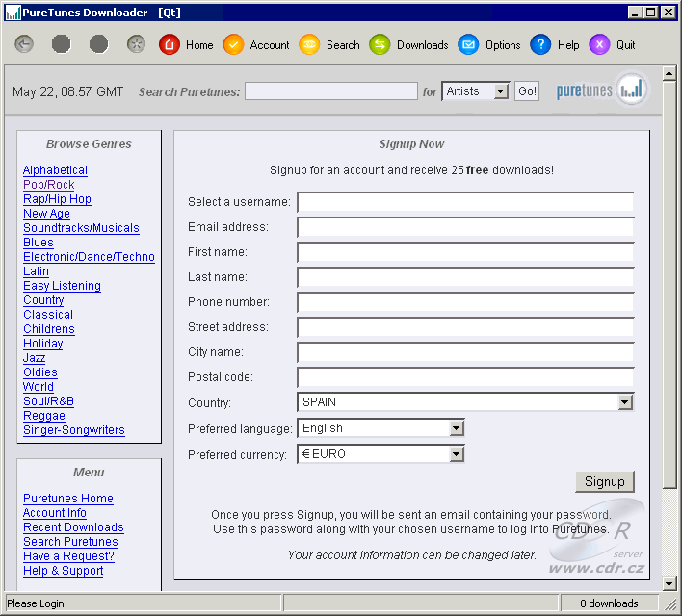Open the Soul/R&B genre link
Screen dimensions: 682x616
click(x=48, y=401)
